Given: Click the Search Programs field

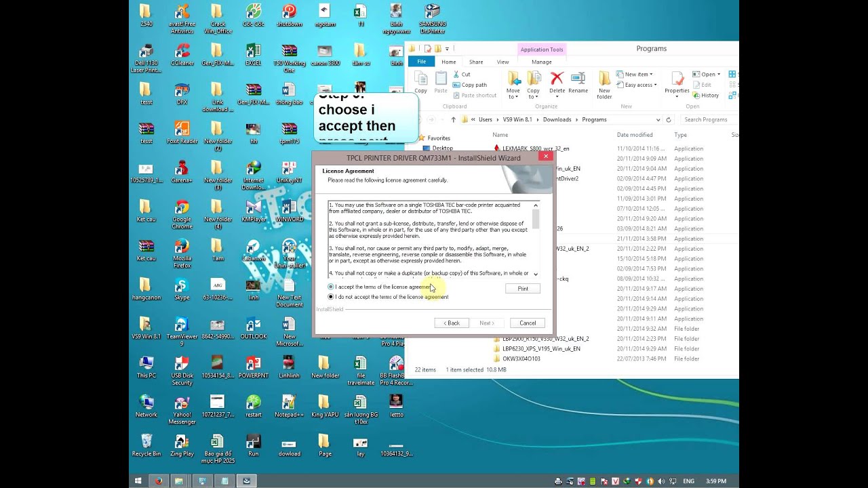Looking at the screenshot, I should [x=708, y=119].
